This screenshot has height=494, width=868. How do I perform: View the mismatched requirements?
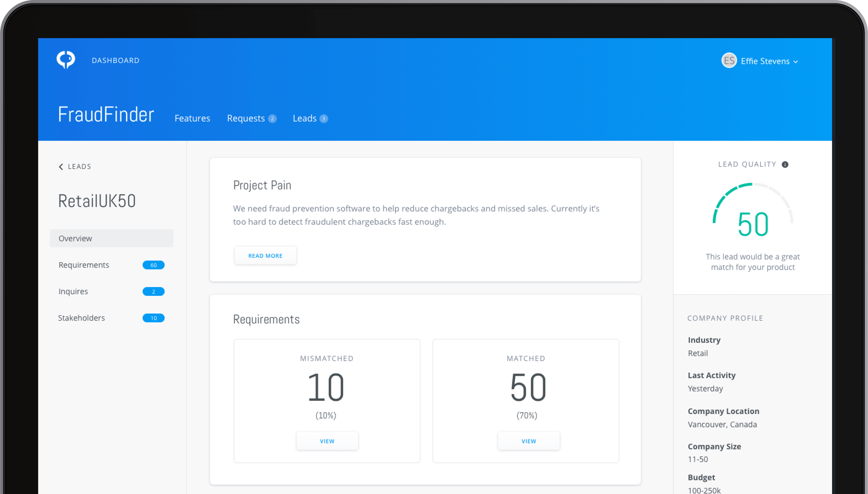point(327,441)
